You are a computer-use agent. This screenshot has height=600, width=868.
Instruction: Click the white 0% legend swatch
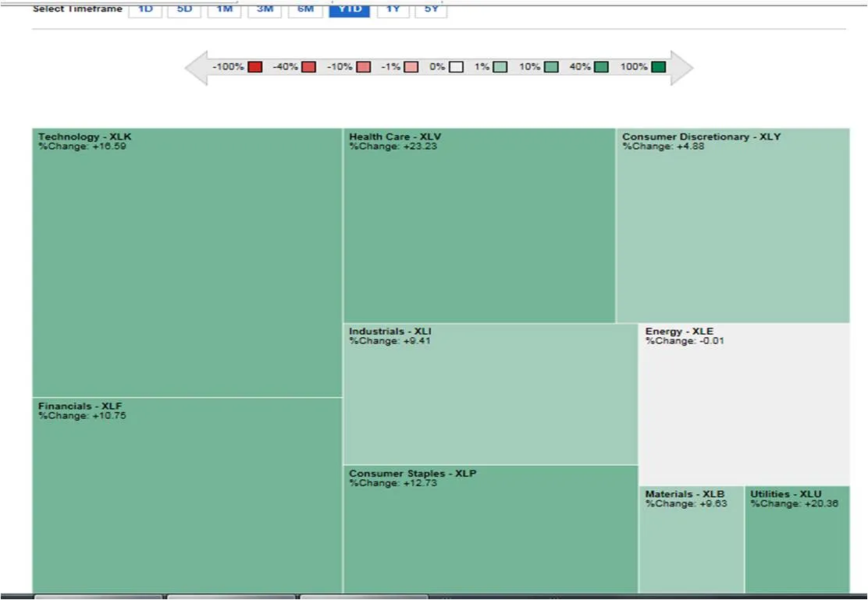coord(456,67)
